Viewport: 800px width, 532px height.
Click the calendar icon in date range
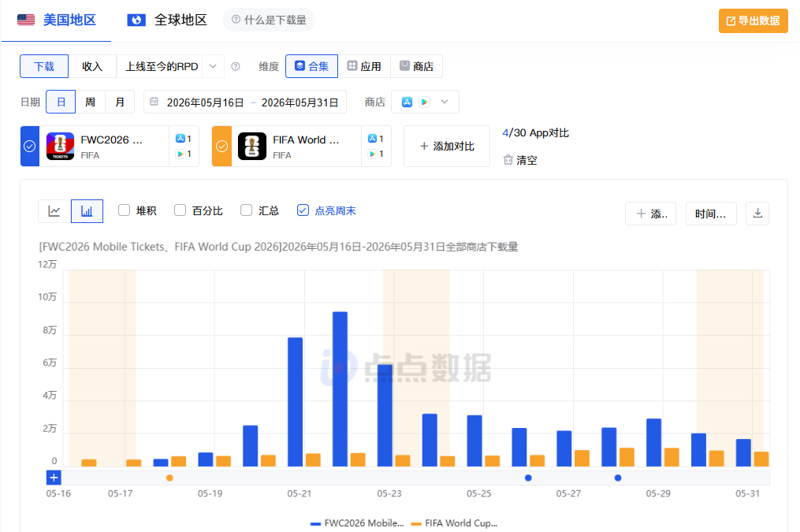(x=154, y=102)
